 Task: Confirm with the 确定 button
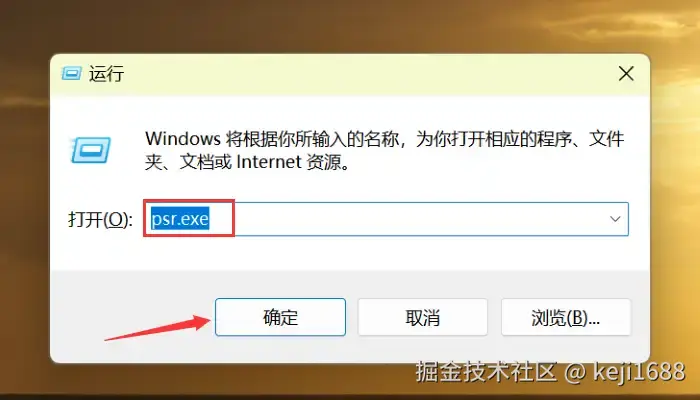(x=280, y=317)
